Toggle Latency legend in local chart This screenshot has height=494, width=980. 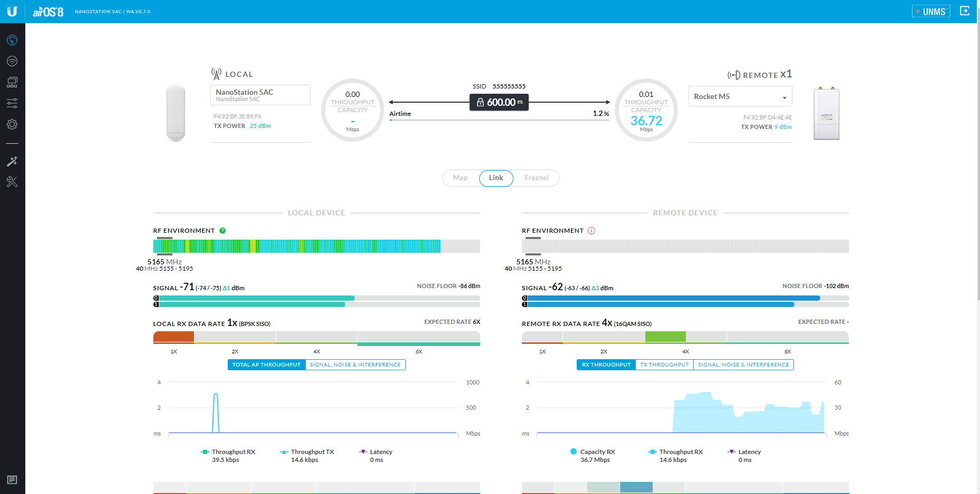(x=376, y=456)
